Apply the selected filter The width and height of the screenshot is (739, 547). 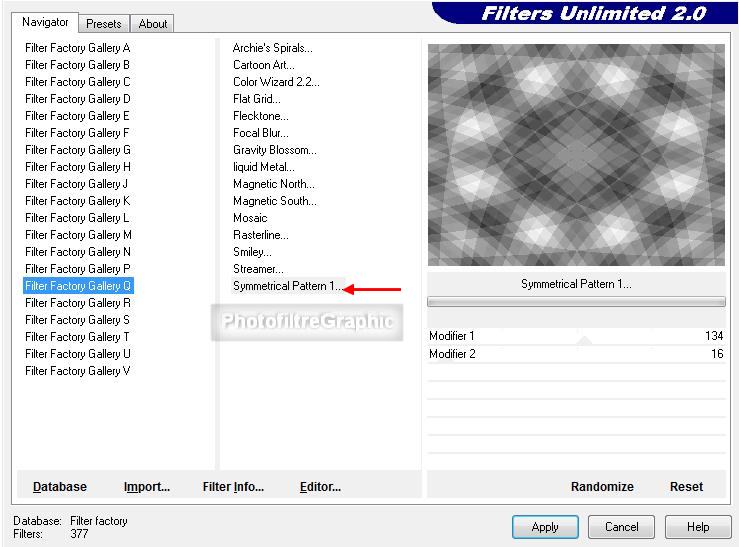[545, 527]
